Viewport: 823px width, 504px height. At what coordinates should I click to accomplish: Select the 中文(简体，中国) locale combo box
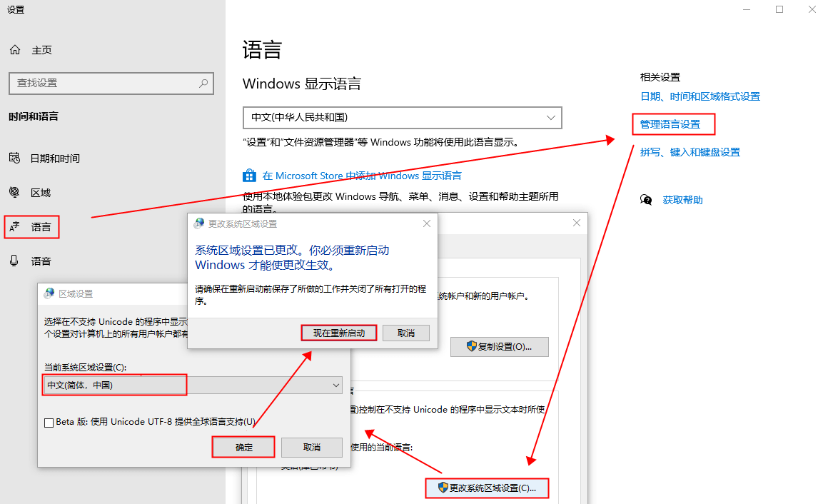[193, 385]
